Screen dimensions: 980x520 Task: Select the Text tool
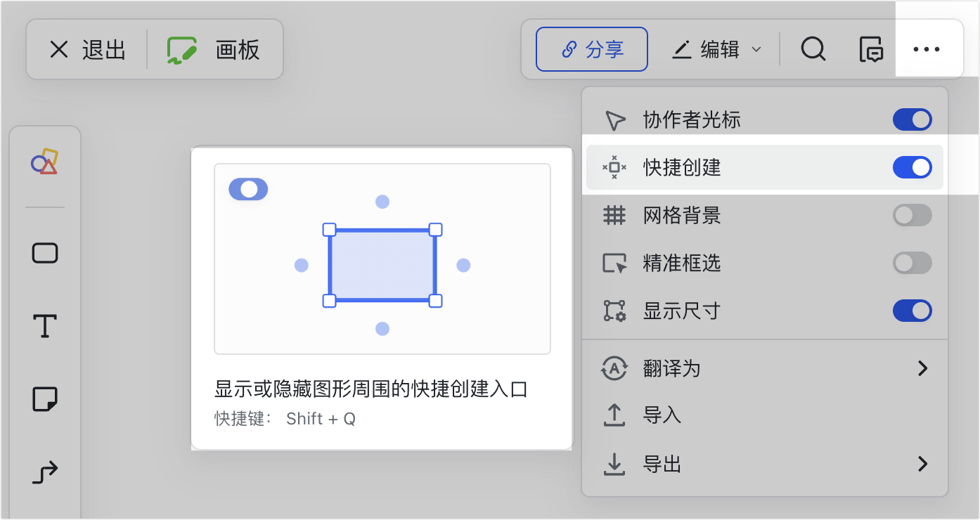(45, 326)
